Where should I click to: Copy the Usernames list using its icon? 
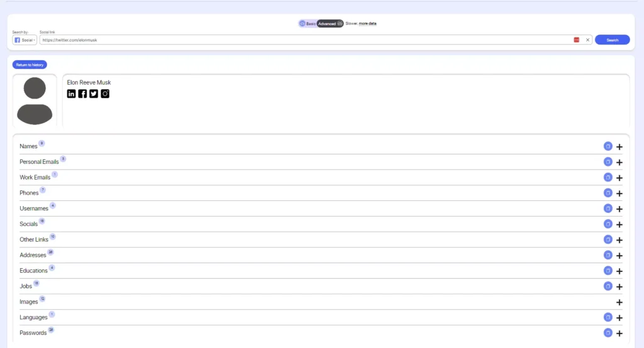[x=608, y=209]
